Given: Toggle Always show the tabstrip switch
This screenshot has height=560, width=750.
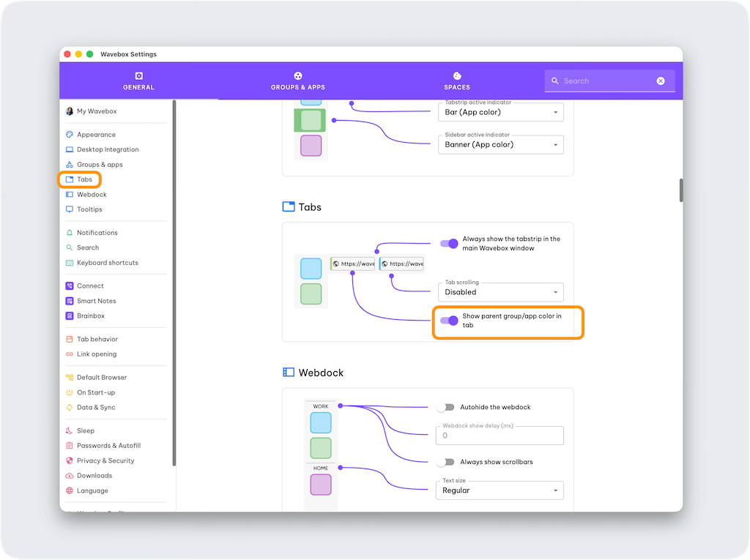Looking at the screenshot, I should tap(449, 244).
